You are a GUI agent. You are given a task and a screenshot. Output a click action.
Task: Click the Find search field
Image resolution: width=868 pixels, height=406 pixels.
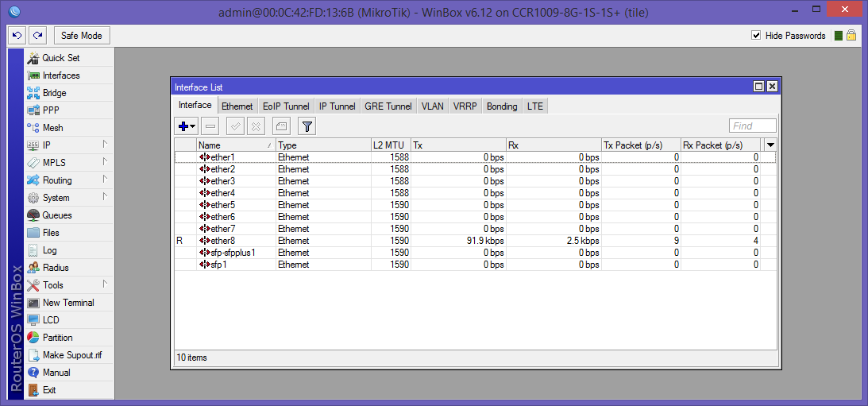(x=753, y=126)
